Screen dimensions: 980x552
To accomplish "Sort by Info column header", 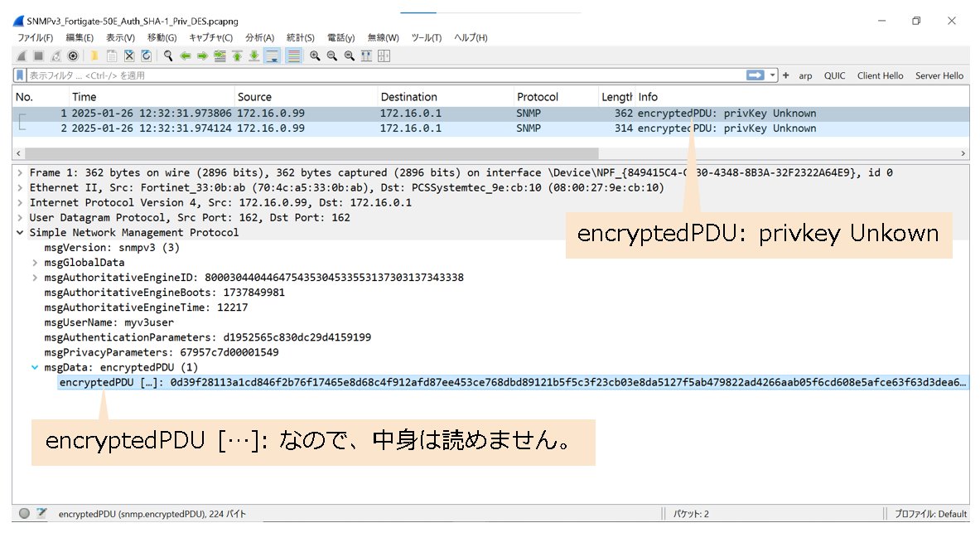I will click(x=802, y=97).
